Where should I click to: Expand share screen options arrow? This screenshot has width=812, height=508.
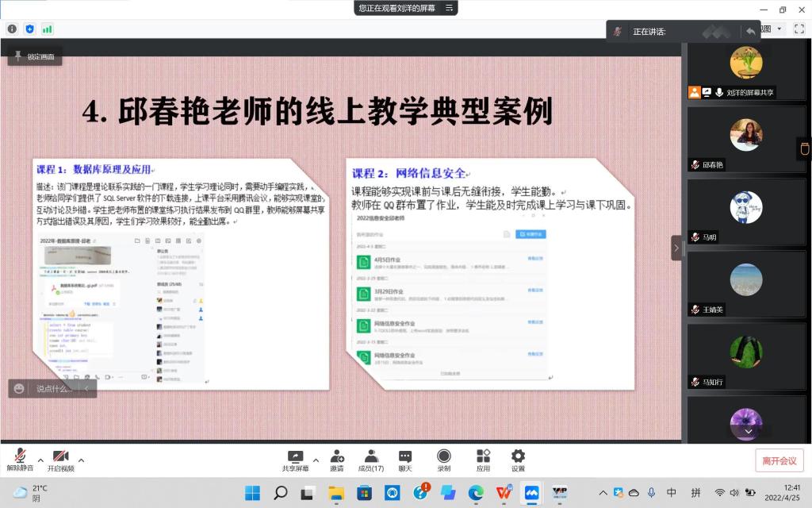click(x=316, y=460)
